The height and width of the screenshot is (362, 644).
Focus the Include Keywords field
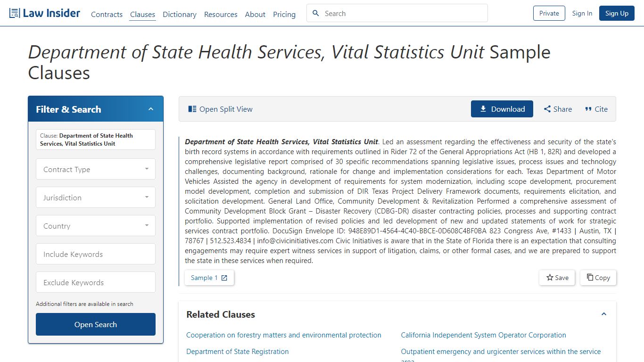tap(96, 254)
